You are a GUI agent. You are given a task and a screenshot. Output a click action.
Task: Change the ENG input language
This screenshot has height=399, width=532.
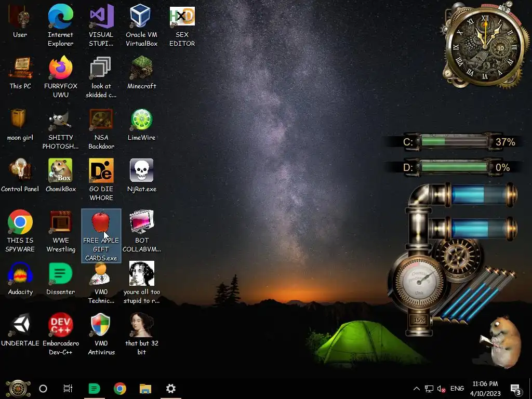(x=457, y=389)
